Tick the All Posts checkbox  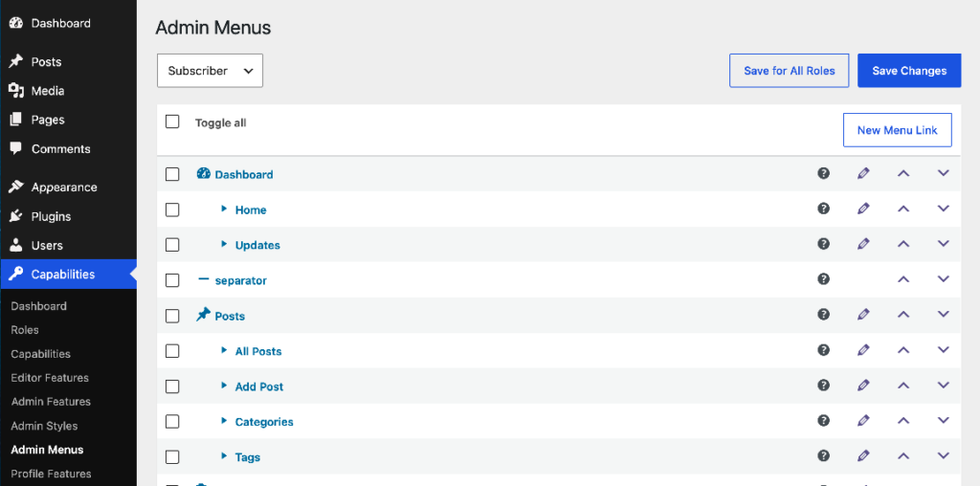pyautogui.click(x=172, y=351)
